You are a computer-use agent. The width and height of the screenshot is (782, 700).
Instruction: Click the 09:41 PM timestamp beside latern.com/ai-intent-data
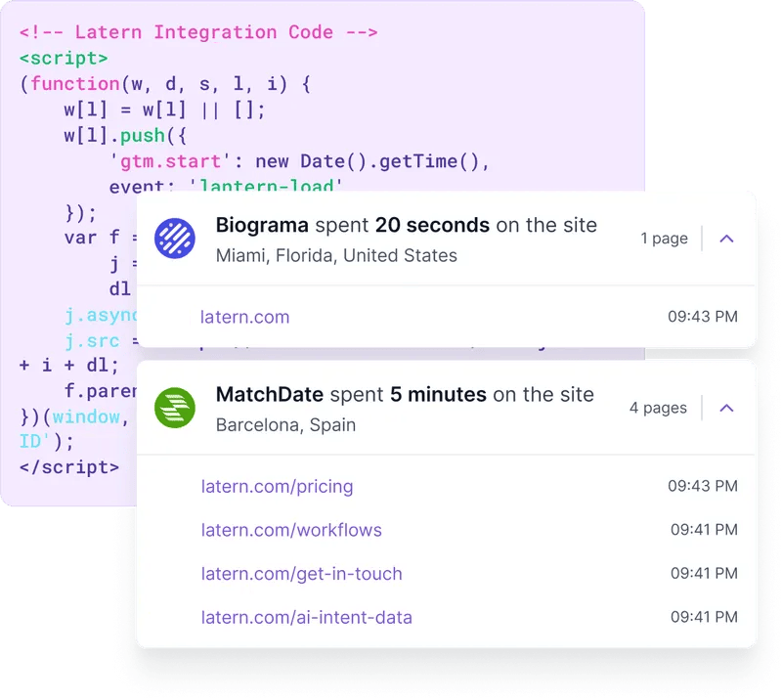pyautogui.click(x=704, y=617)
